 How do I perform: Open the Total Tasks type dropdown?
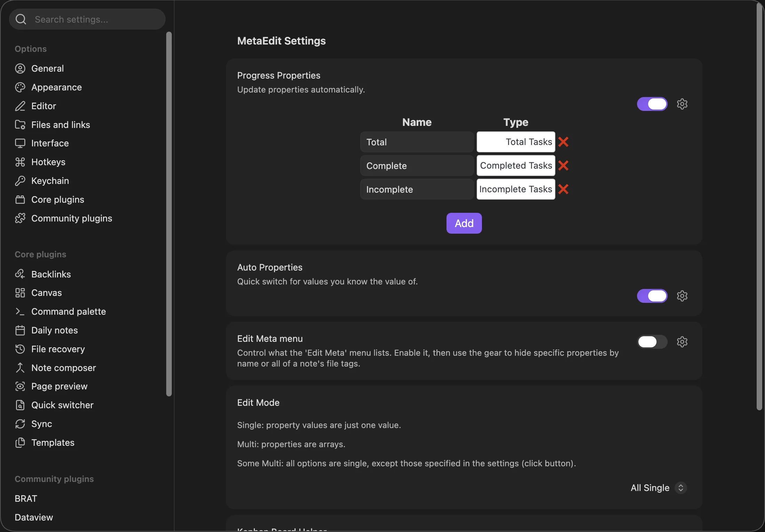pos(516,142)
